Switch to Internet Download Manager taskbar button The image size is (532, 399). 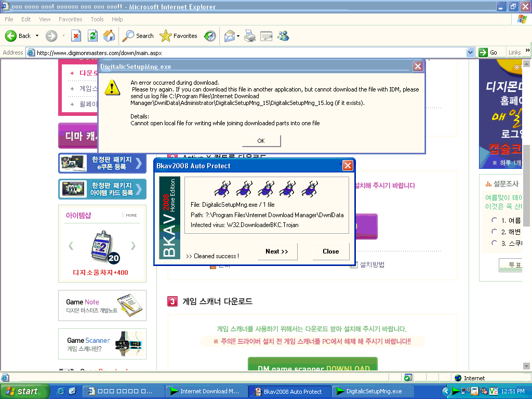207,391
